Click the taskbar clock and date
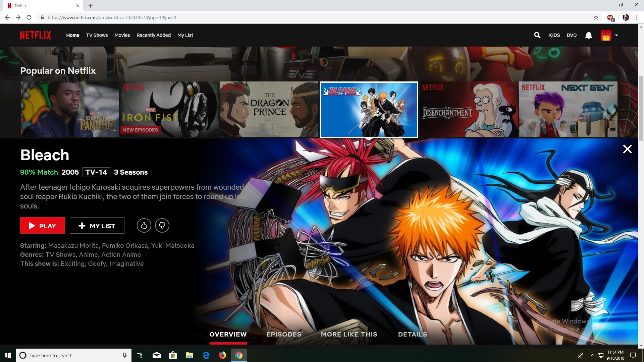Viewport: 644px width, 362px height. 615,355
